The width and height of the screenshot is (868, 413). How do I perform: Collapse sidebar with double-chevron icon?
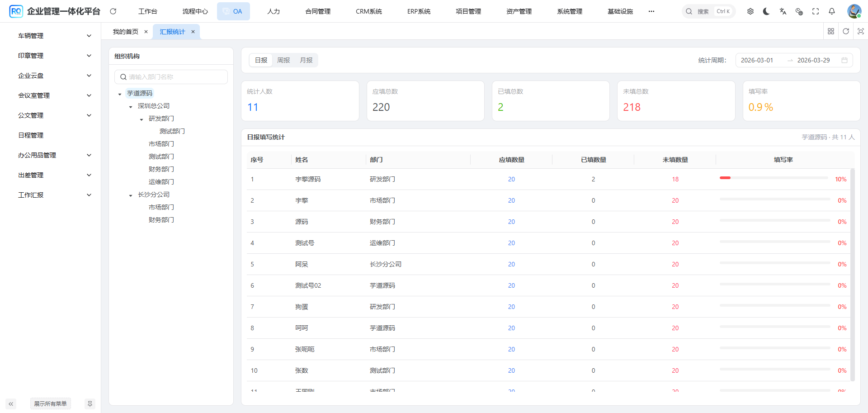[11, 404]
